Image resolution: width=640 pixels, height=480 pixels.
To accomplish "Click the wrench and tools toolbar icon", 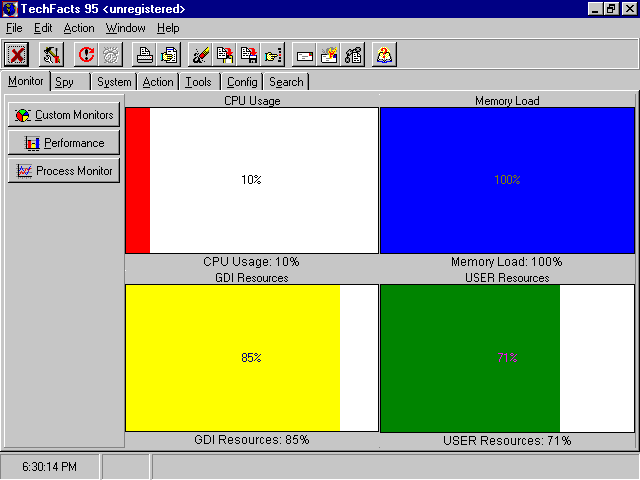I will click(52, 54).
